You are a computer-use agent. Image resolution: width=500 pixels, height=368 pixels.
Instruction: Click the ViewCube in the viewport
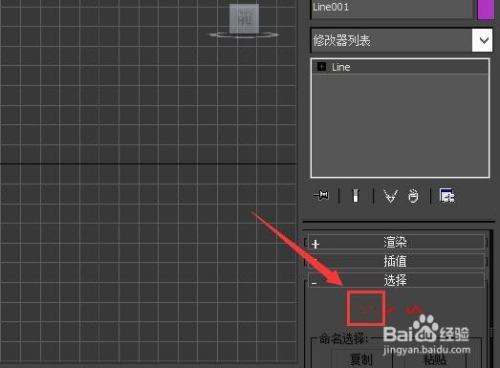[244, 19]
